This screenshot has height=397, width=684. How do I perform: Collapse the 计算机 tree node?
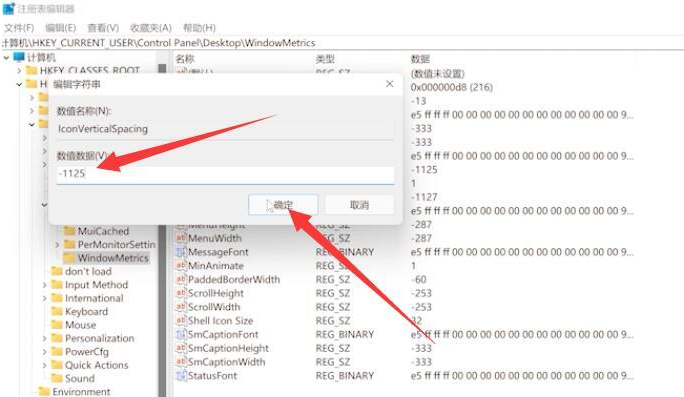[6, 58]
